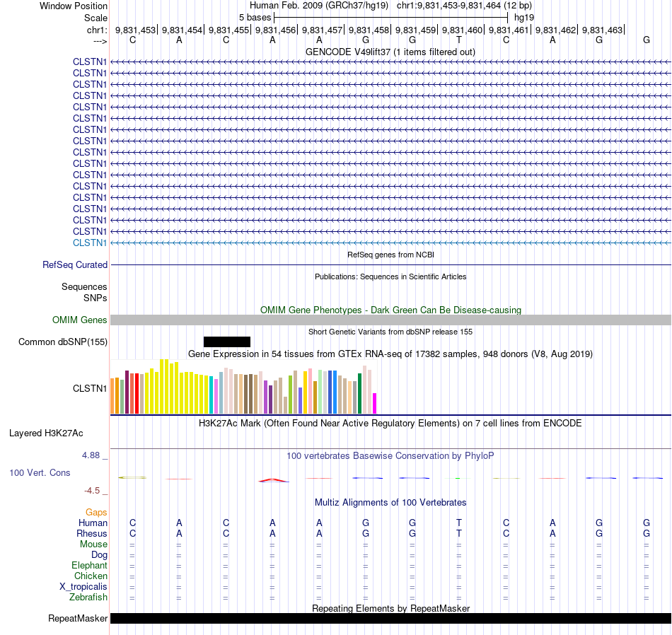Select the Dog alignment row label
The image size is (672, 635).
pos(99,555)
